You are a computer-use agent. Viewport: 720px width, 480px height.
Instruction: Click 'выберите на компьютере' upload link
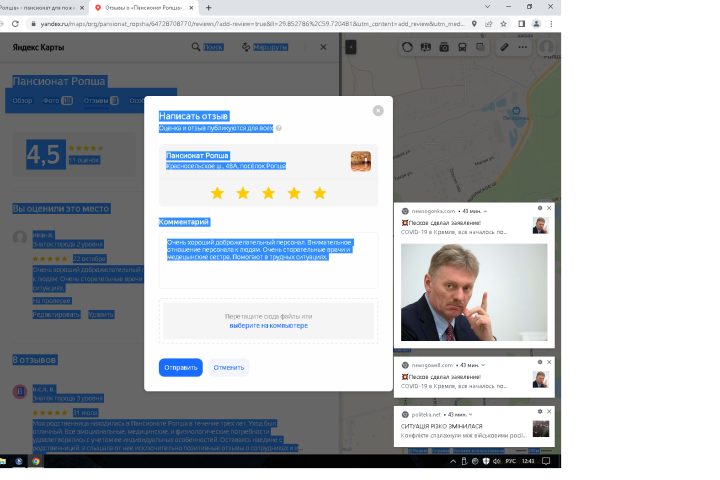[269, 326]
